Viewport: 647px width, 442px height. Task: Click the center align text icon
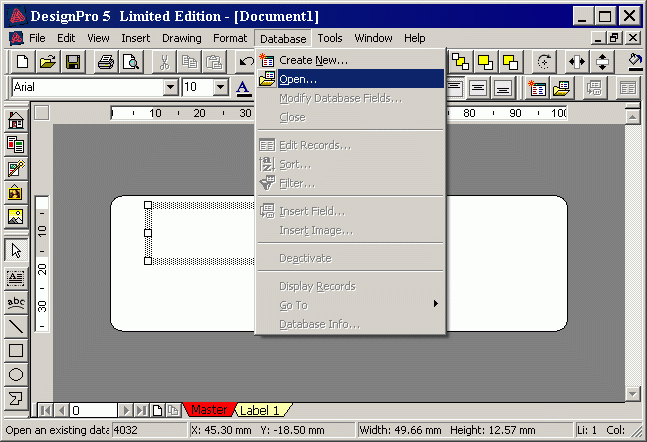478,88
